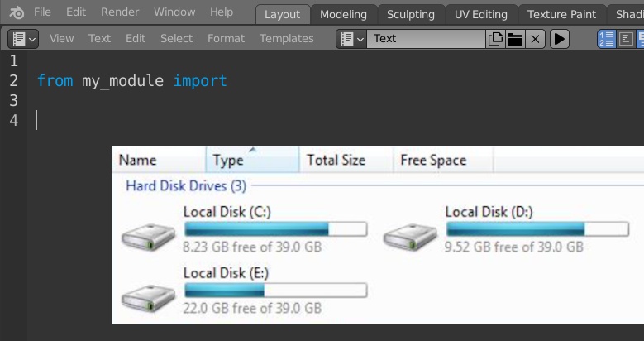Open the Format menu
Image resolution: width=644 pixels, height=341 pixels.
tap(226, 39)
